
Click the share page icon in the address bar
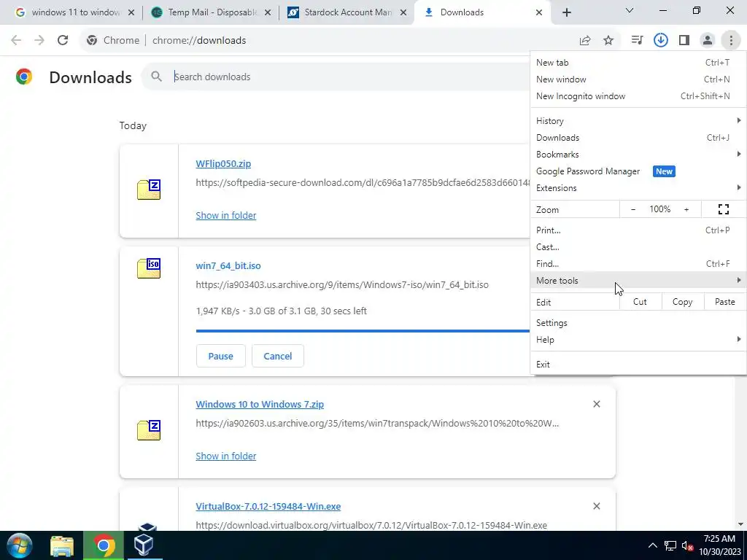click(x=585, y=41)
